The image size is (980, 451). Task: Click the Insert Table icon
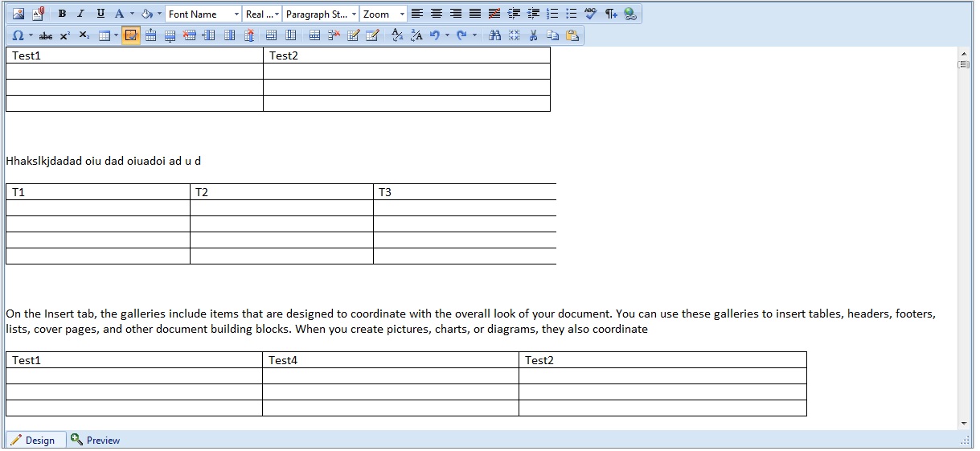pos(105,35)
